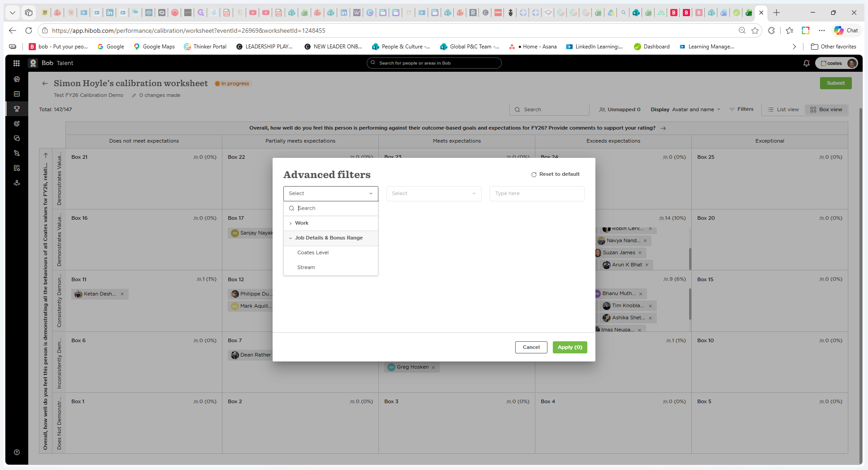Open the help icon in sidebar
The width and height of the screenshot is (868, 470).
coord(17,452)
